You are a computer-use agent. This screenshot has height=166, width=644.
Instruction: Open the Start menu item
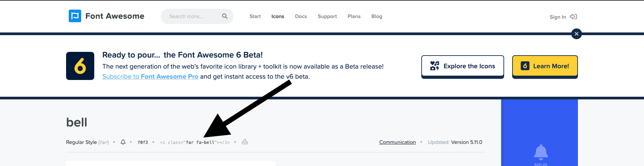coord(255,16)
